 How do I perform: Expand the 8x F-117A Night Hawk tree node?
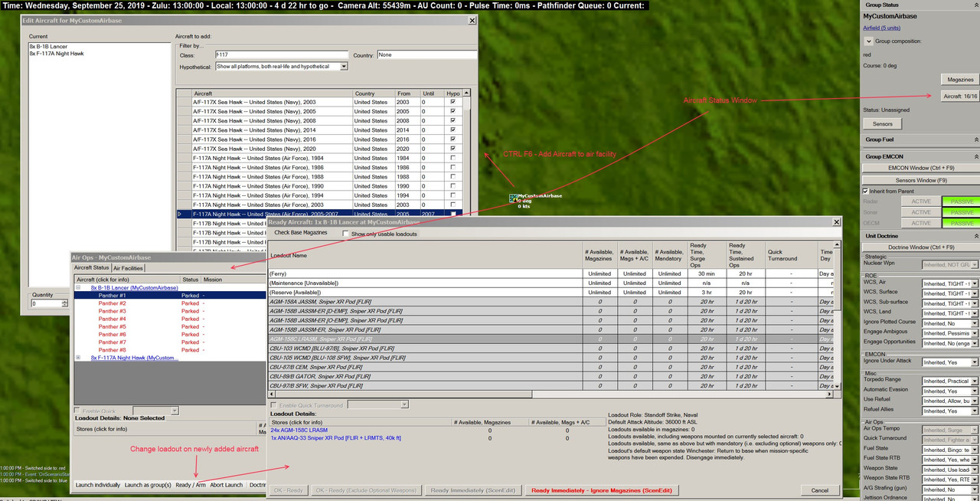pyautogui.click(x=78, y=358)
